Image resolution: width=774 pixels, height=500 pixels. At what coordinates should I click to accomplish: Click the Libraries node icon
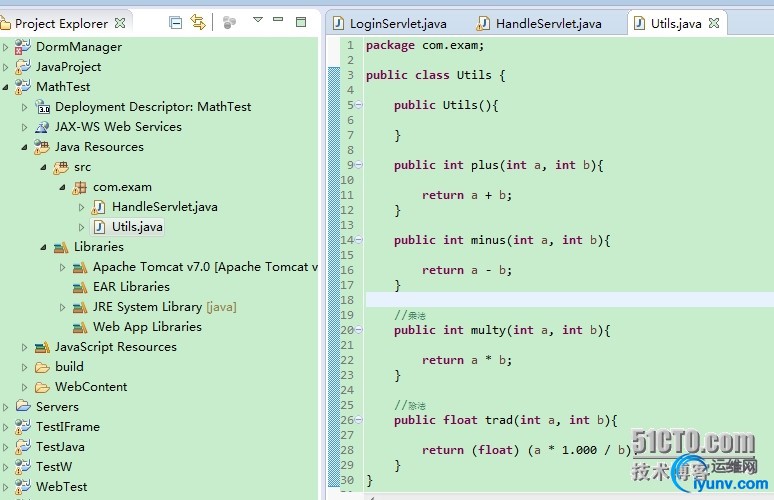[x=61, y=247]
